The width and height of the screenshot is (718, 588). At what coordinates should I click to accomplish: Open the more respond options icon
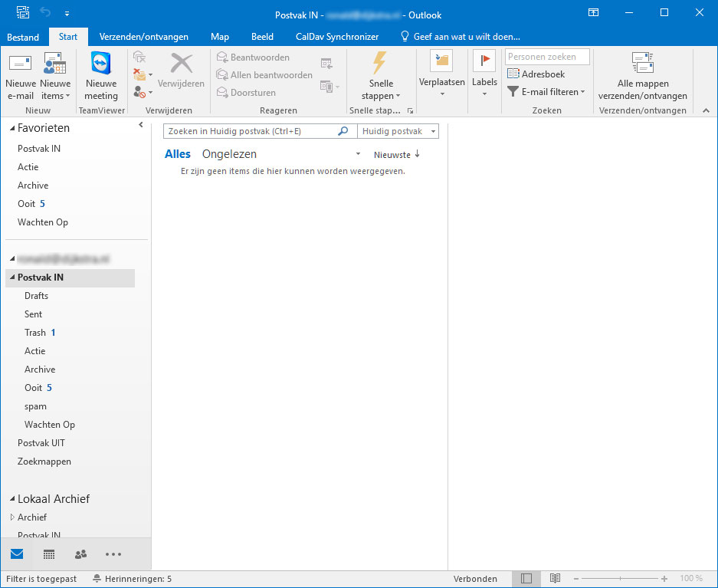click(329, 86)
